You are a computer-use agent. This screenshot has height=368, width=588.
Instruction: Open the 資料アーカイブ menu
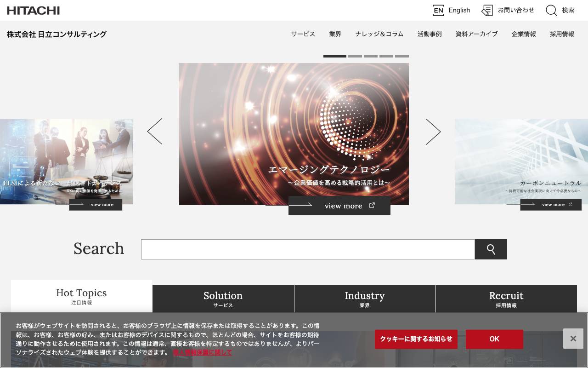477,34
